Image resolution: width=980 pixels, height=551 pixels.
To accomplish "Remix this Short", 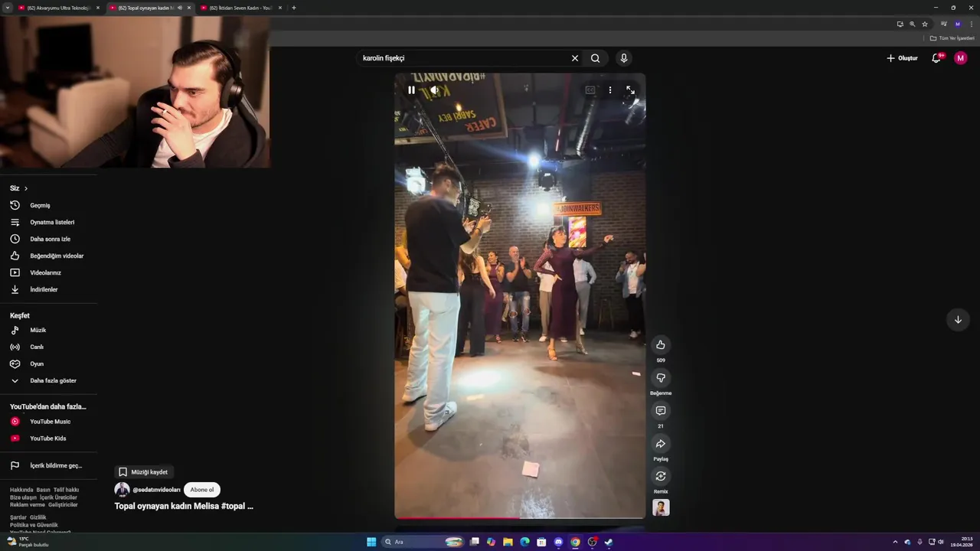I will pyautogui.click(x=661, y=476).
